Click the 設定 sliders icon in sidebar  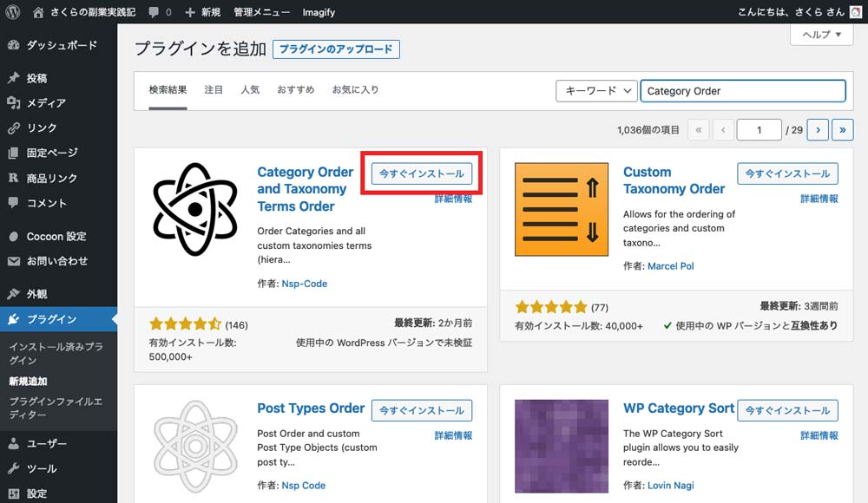pos(14,493)
